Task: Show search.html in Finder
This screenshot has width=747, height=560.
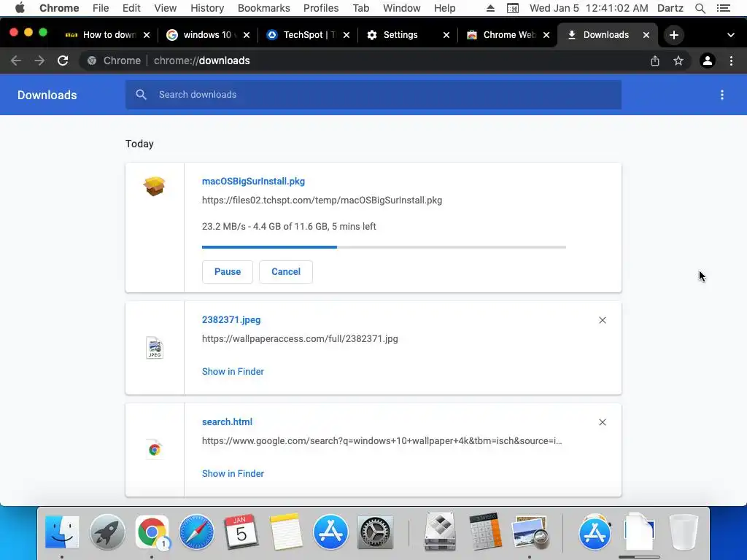Action: (x=233, y=474)
